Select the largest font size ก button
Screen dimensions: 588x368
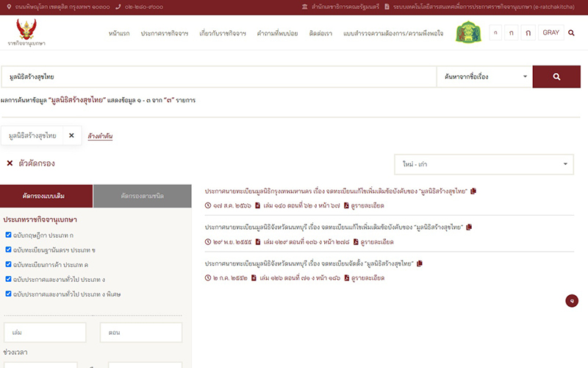tap(528, 32)
